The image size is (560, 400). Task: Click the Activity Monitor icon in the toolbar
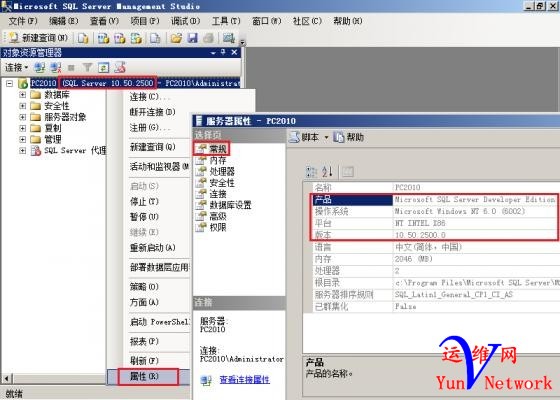229,38
